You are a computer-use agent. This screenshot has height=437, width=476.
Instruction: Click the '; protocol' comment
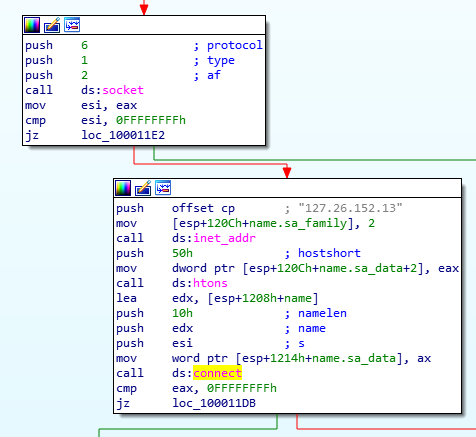[x=228, y=45]
